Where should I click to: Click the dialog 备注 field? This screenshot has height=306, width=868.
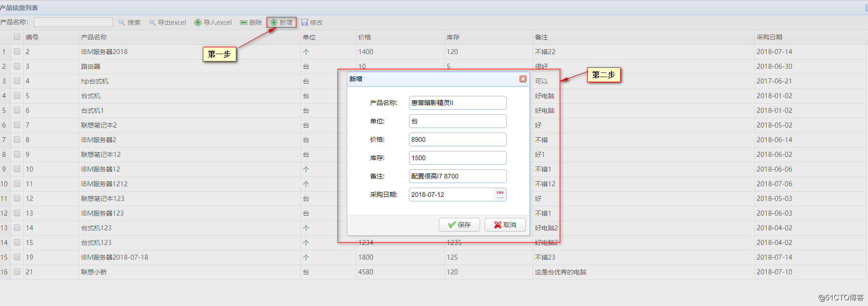[458, 176]
